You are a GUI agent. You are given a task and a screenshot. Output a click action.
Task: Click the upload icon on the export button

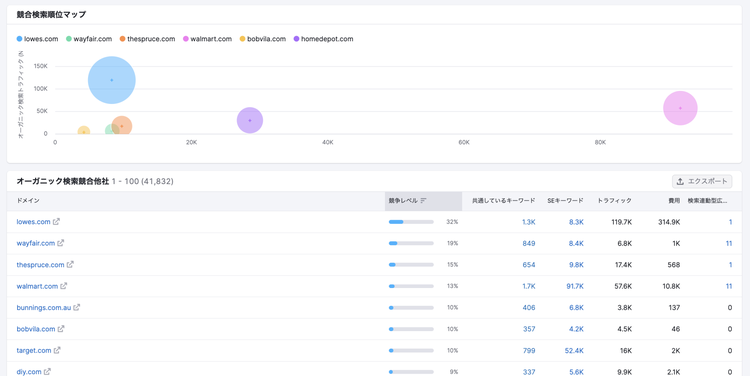pos(680,181)
